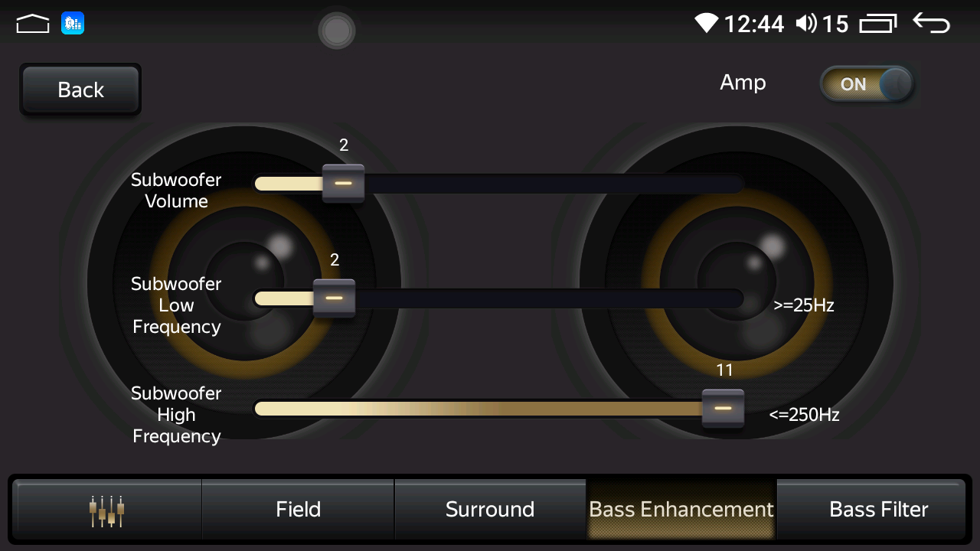The image size is (980, 551).
Task: Click the Subwoofer High Frequency slider knob
Action: [x=723, y=409]
